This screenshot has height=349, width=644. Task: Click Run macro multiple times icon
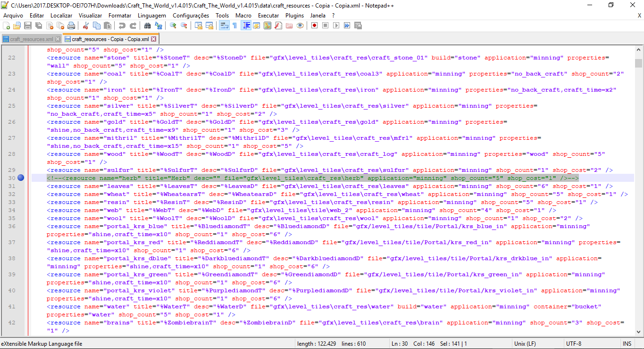tap(347, 26)
